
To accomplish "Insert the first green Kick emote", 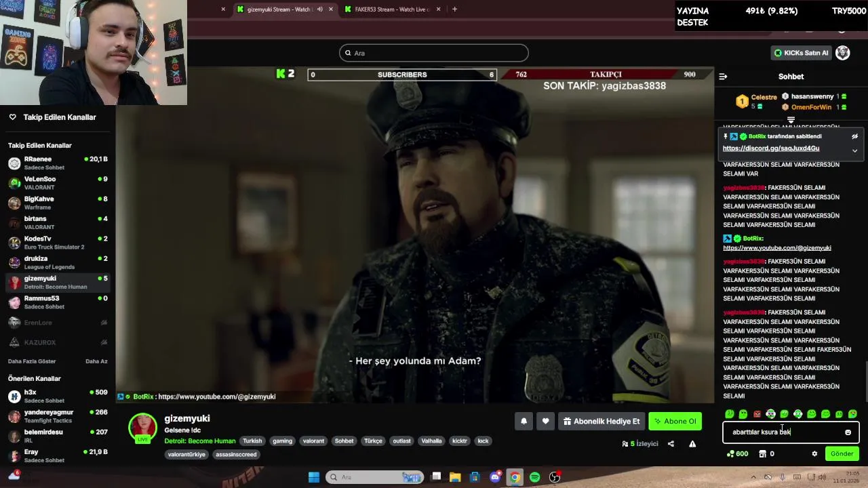I will click(x=730, y=414).
